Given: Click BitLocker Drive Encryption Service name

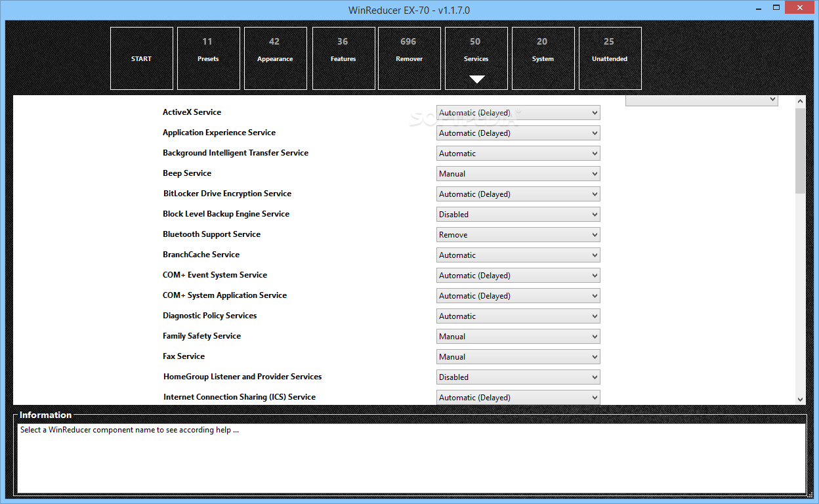Looking at the screenshot, I should pos(227,194).
